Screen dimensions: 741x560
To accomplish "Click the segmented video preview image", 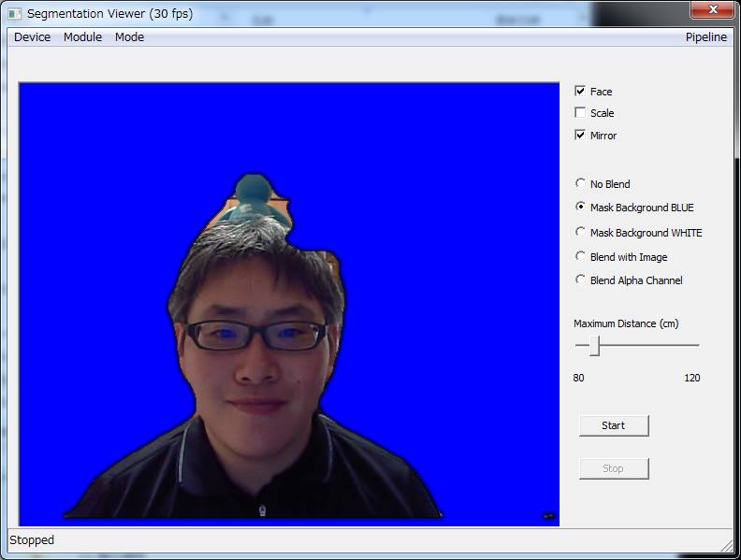I will (x=288, y=304).
